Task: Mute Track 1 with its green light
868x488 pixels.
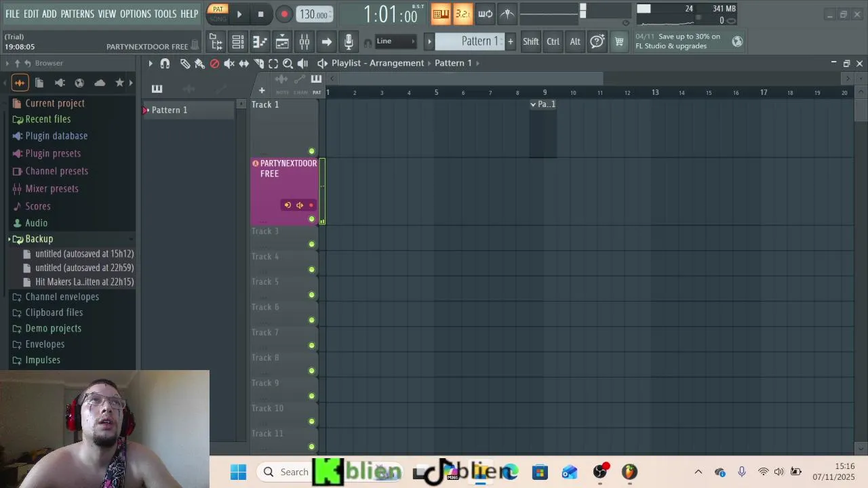Action: click(x=311, y=151)
